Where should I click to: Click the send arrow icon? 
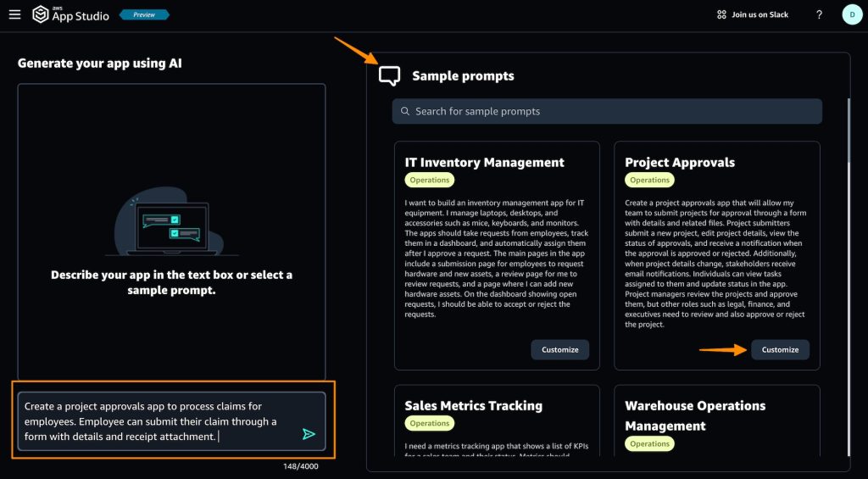[x=309, y=434]
